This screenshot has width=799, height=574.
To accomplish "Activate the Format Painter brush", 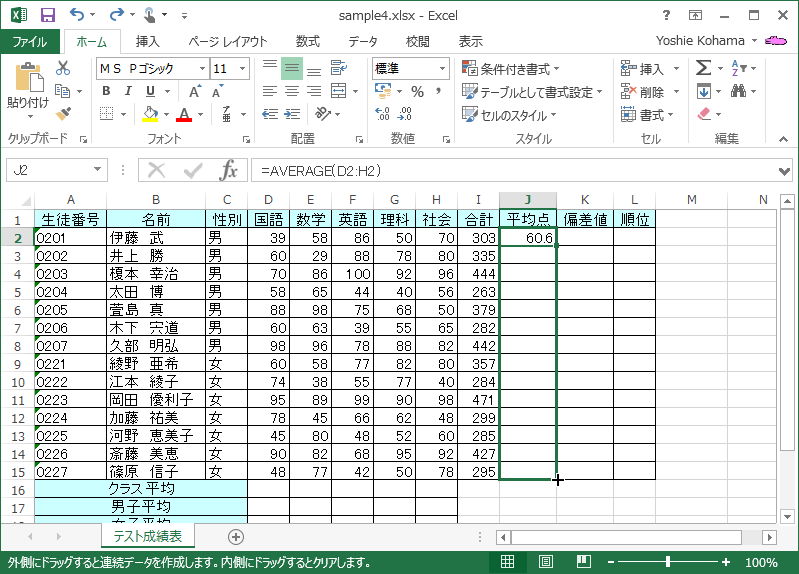I will 63,114.
